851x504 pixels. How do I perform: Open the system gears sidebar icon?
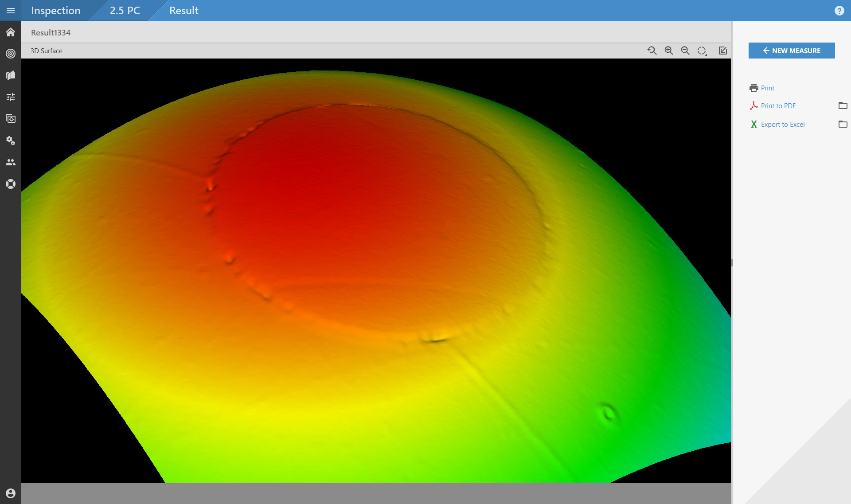point(10,141)
